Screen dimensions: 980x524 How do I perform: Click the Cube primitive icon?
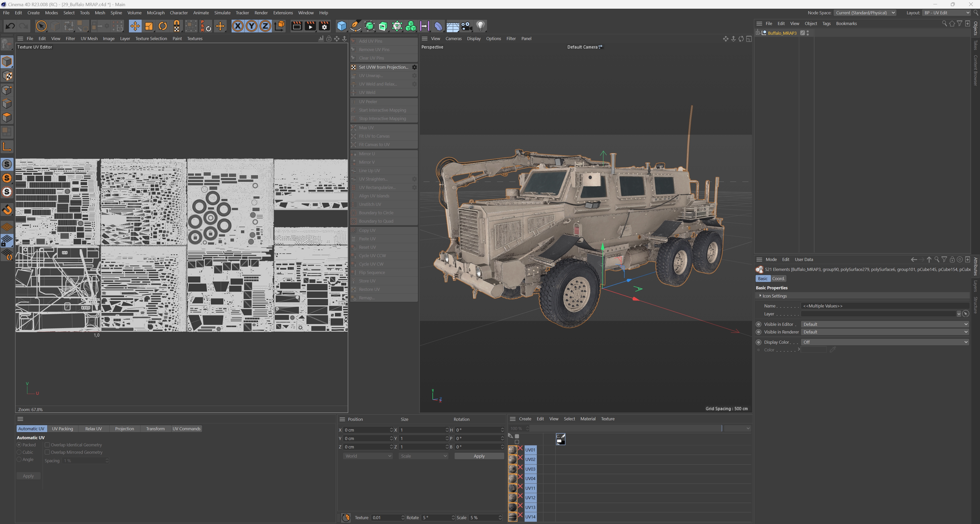click(x=341, y=26)
